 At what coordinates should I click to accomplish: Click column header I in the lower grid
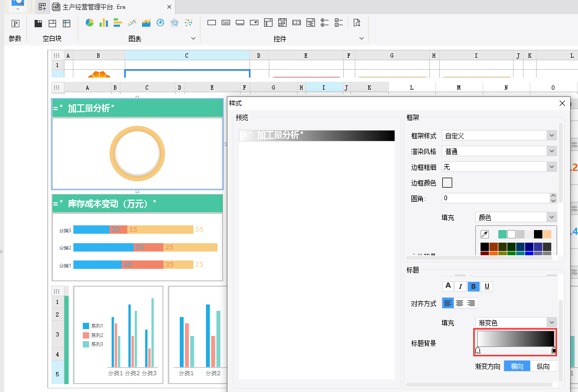[x=324, y=88]
